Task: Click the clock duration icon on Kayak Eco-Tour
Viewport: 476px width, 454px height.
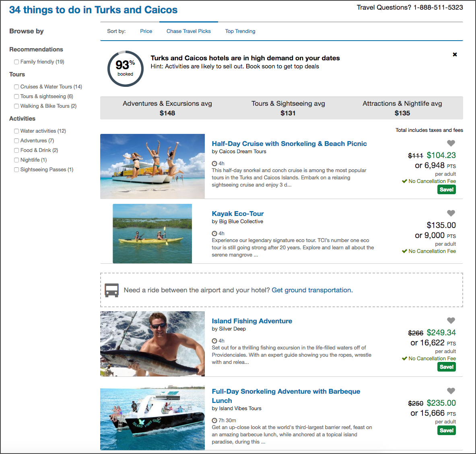Action: pos(214,233)
